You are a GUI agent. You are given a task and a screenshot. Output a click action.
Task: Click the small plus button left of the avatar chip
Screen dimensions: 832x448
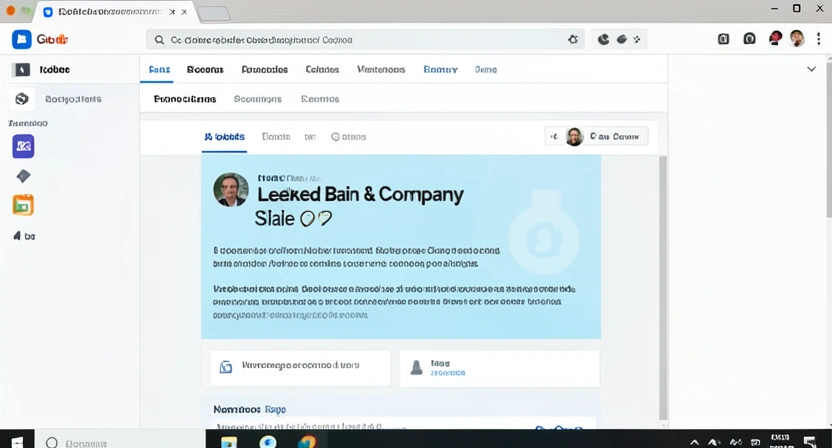coord(554,136)
